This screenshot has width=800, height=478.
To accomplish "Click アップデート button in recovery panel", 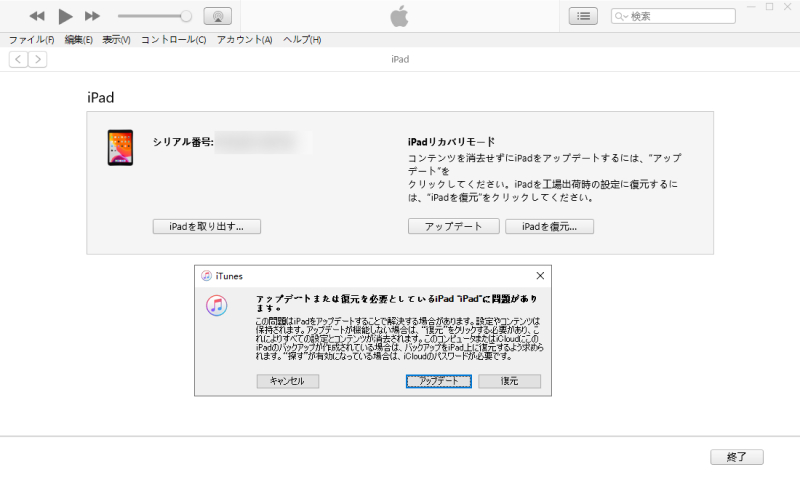I will point(454,227).
